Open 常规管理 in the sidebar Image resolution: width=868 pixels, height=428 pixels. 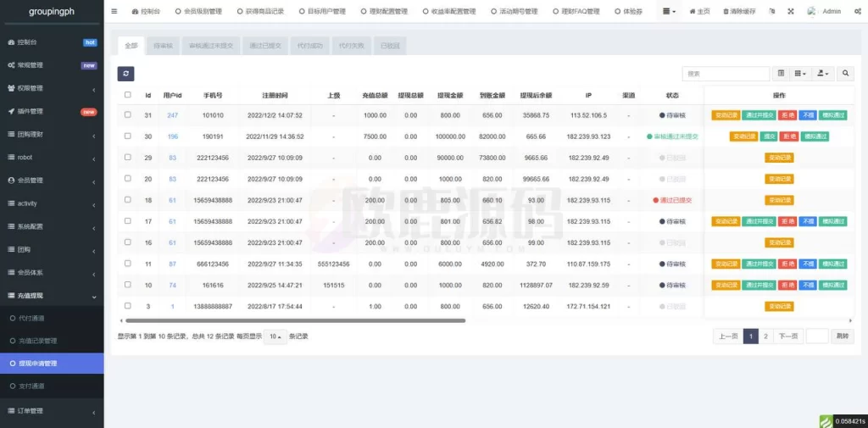point(52,64)
